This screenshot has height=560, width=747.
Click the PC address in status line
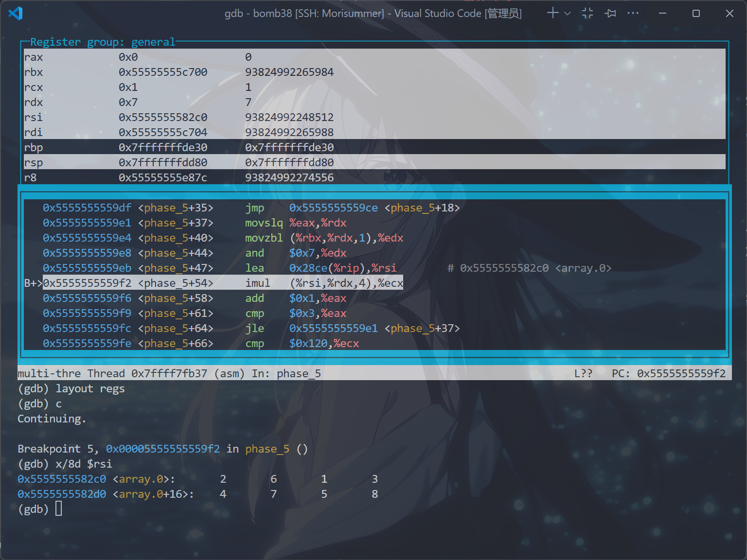681,373
